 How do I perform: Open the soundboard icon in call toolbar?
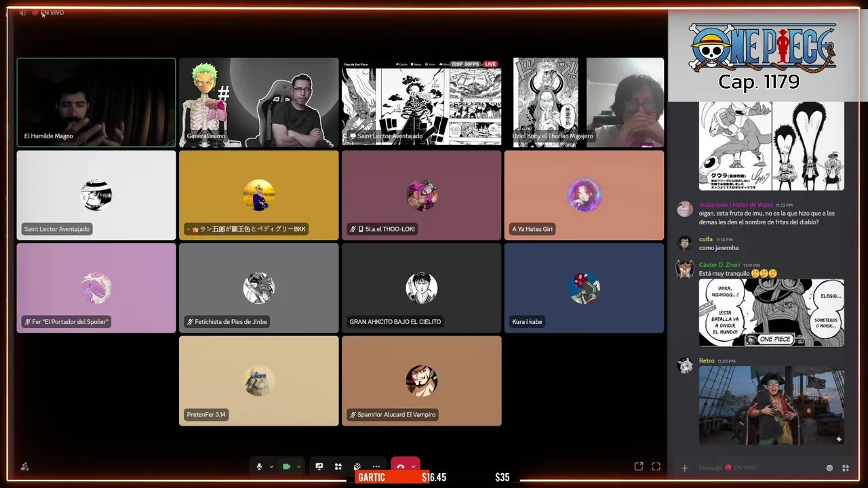point(357,466)
